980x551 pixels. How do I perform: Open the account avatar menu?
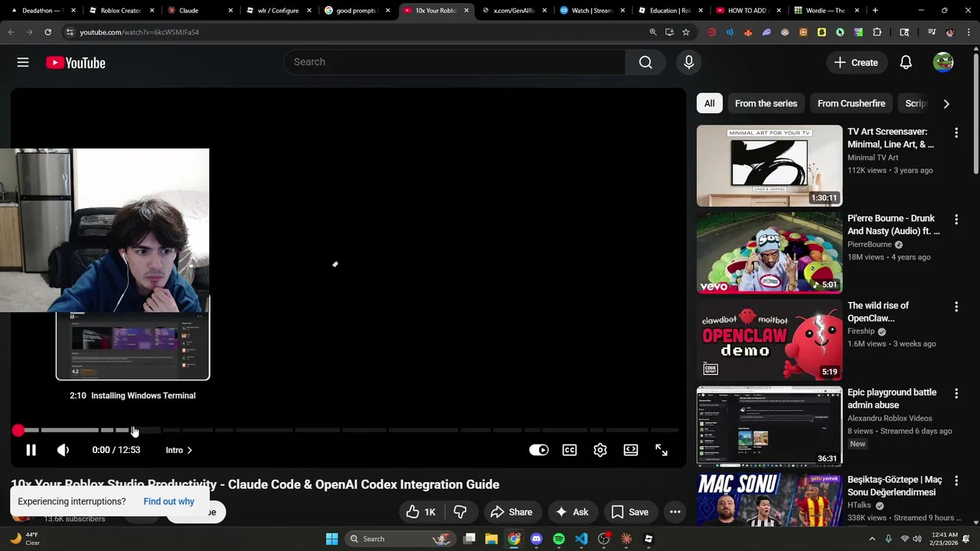[x=943, y=63]
